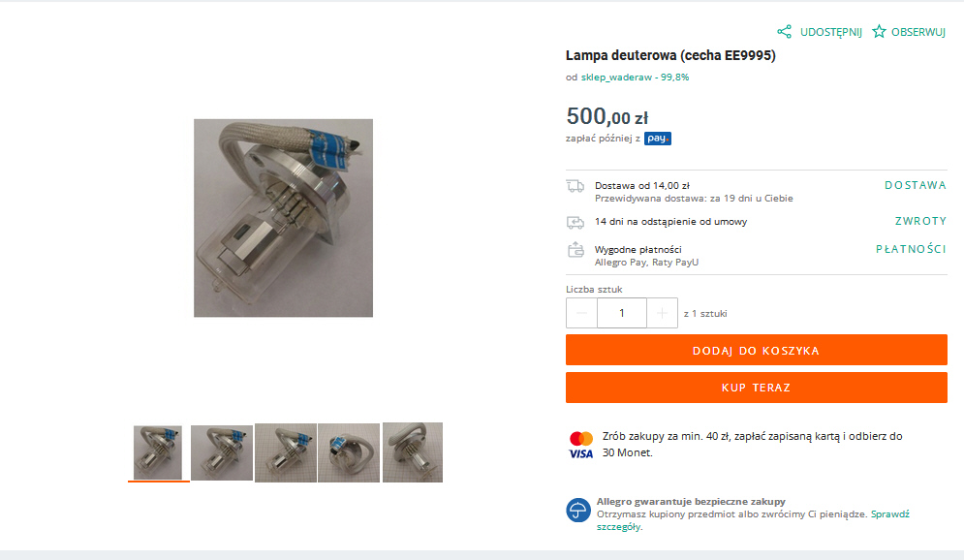964x560 pixels.
Task: Click the returns icon beside 14 dni
Action: (575, 222)
